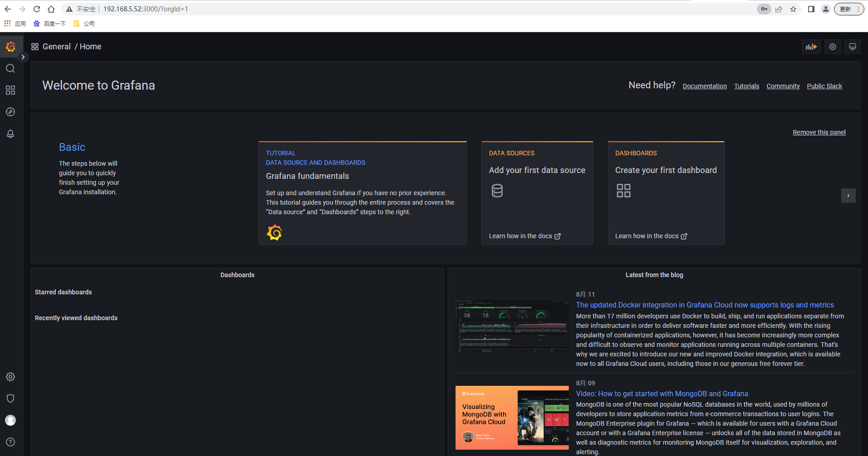Bookmark this page with the star icon

(x=793, y=9)
